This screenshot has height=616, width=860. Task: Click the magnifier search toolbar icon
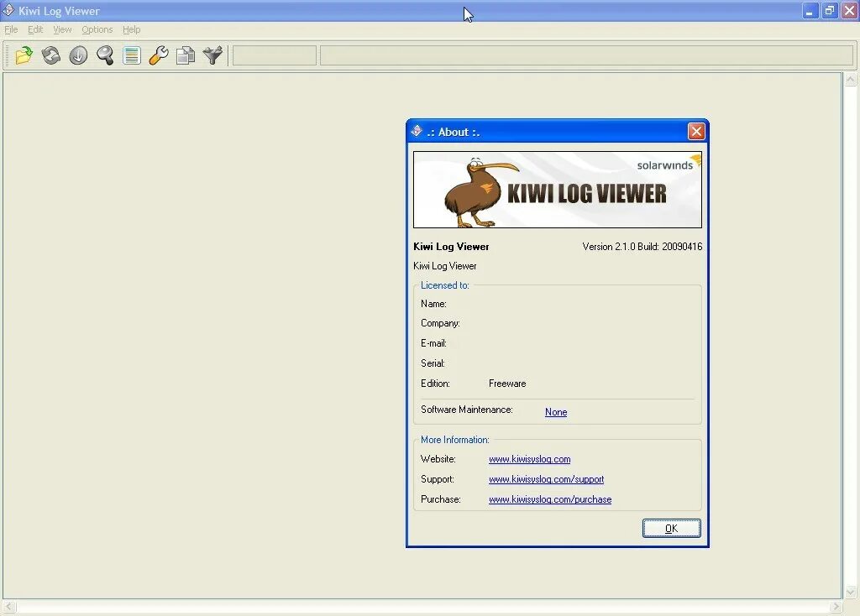point(105,55)
